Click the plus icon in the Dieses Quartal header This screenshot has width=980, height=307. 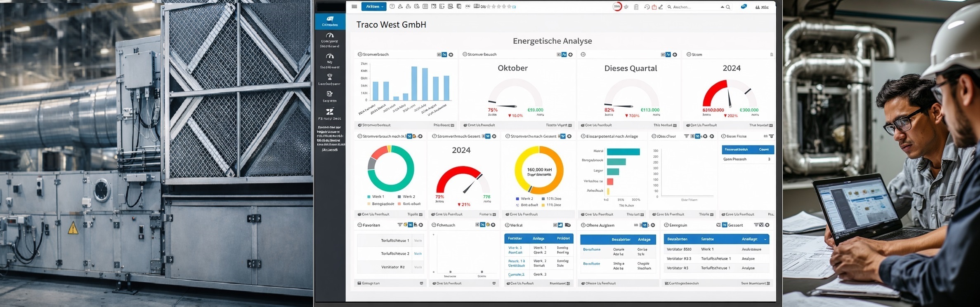point(675,54)
